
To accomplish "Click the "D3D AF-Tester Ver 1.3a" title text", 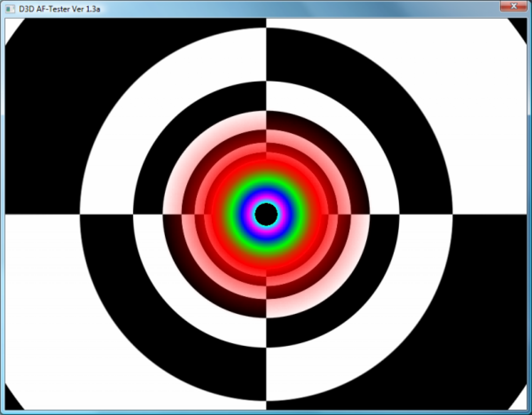I will [x=59, y=9].
